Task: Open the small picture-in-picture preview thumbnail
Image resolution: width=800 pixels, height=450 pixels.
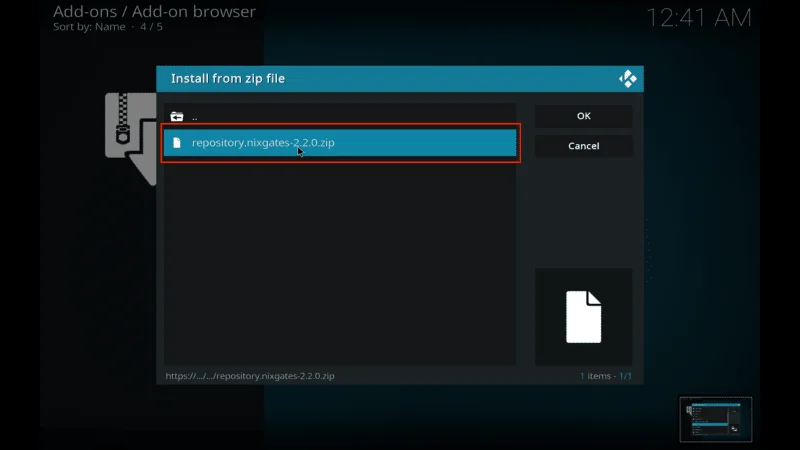Action: tap(715, 419)
